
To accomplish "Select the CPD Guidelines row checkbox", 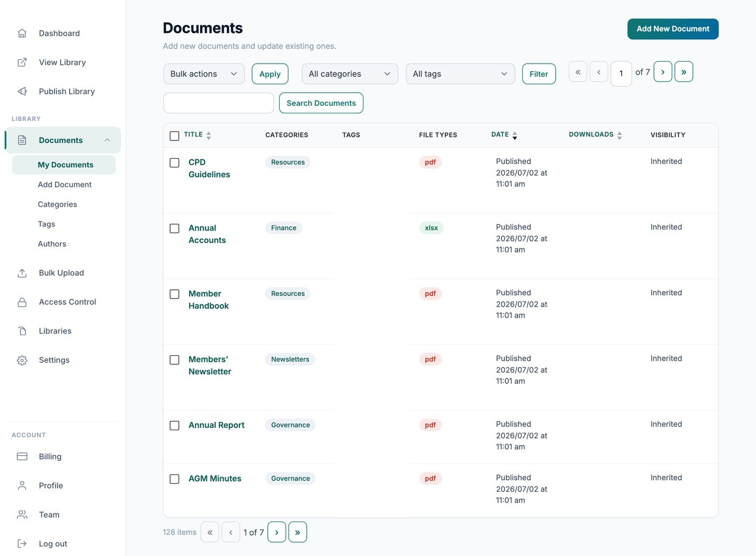I will coord(174,162).
